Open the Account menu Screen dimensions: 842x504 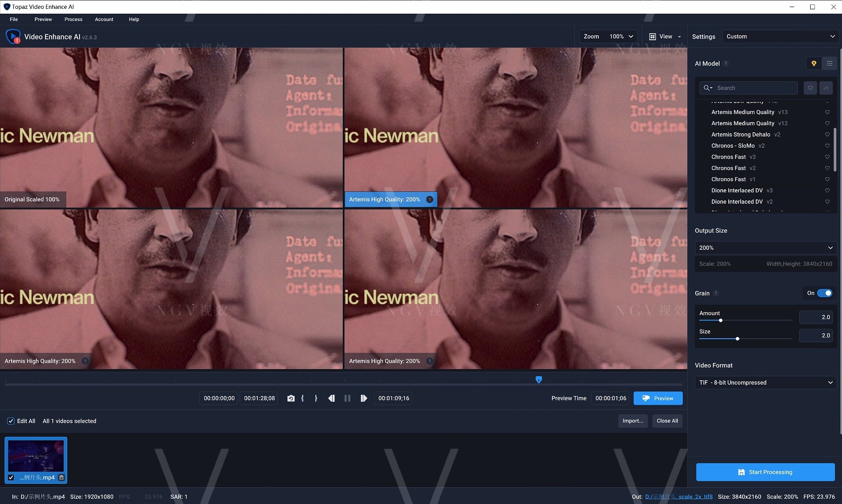[104, 19]
